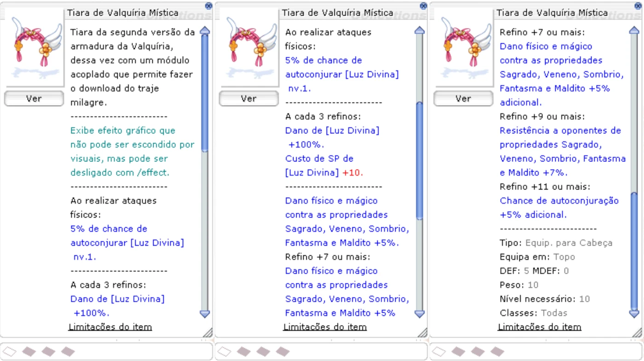The height and width of the screenshot is (361, 644).
Task: Open Limitações do item in 'Exibe efeito gráfico' window
Action: click(110, 327)
